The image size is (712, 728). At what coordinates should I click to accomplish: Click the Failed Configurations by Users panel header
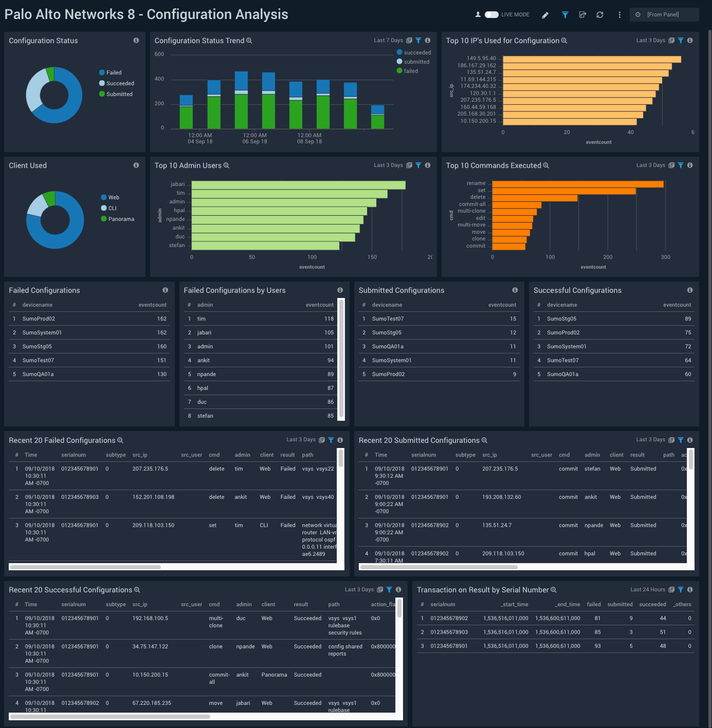(x=234, y=290)
